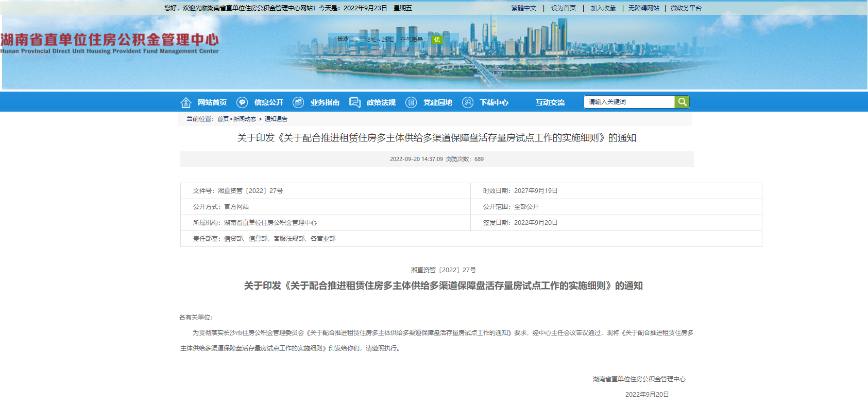The width and height of the screenshot is (868, 407).
Task: Focus the 请输入关键词 search field
Action: click(x=629, y=102)
